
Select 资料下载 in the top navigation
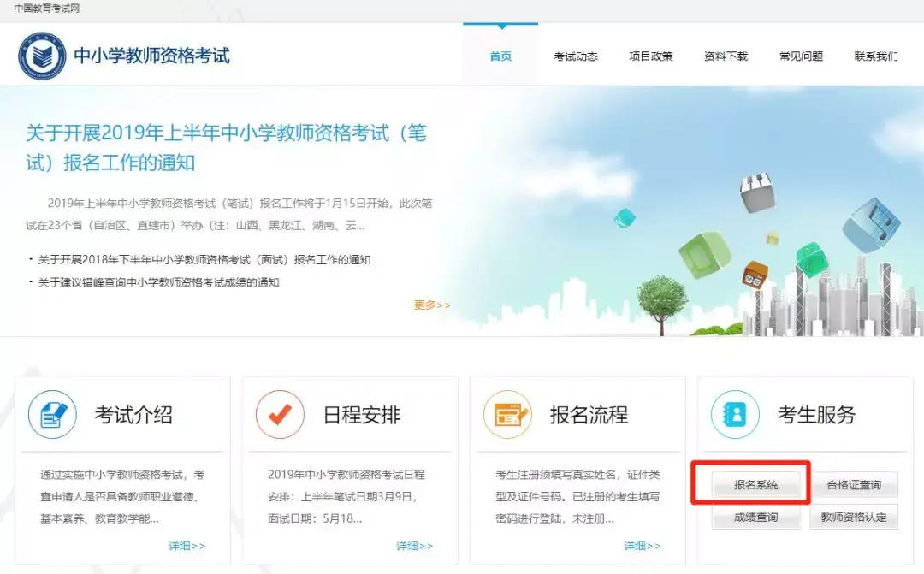coord(726,56)
